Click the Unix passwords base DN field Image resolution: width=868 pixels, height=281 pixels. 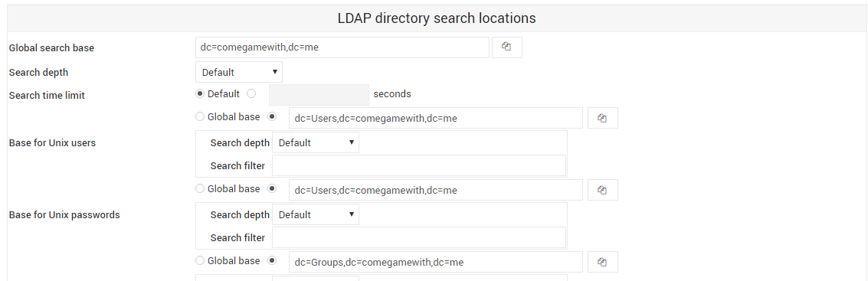coord(436,190)
